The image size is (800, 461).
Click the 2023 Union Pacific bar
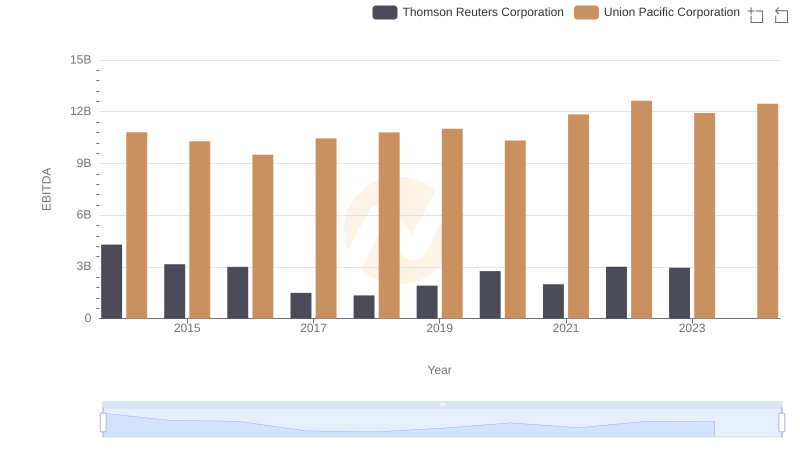pyautogui.click(x=705, y=216)
